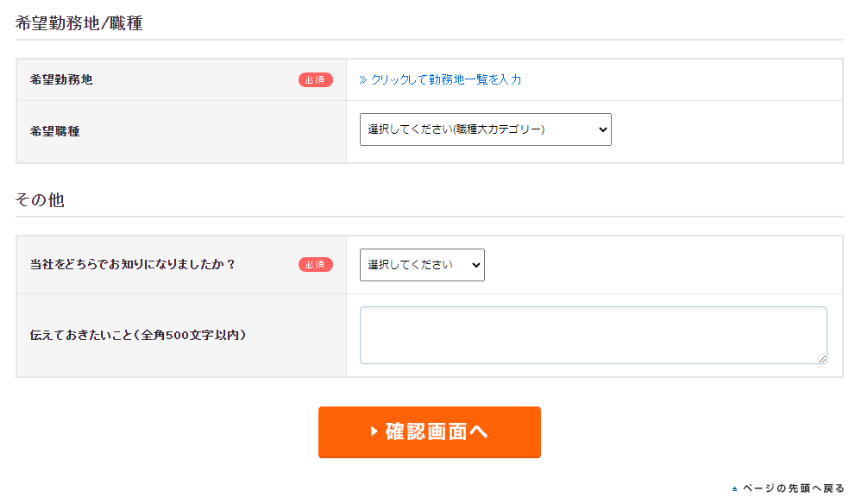Click the "クリックして勤務地一覧を入力" link
This screenshot has height=504, width=868.
(446, 79)
